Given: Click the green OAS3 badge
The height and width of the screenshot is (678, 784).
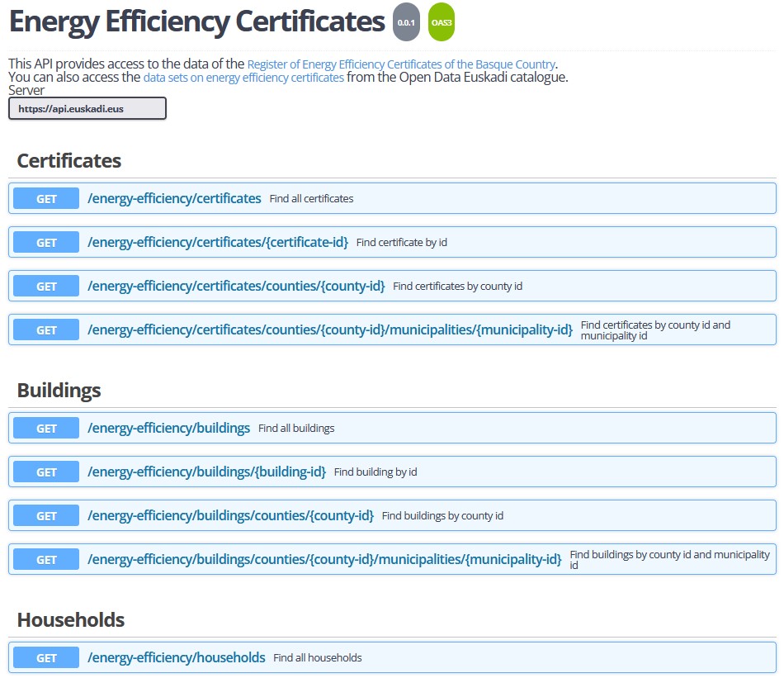Looking at the screenshot, I should 442,23.
